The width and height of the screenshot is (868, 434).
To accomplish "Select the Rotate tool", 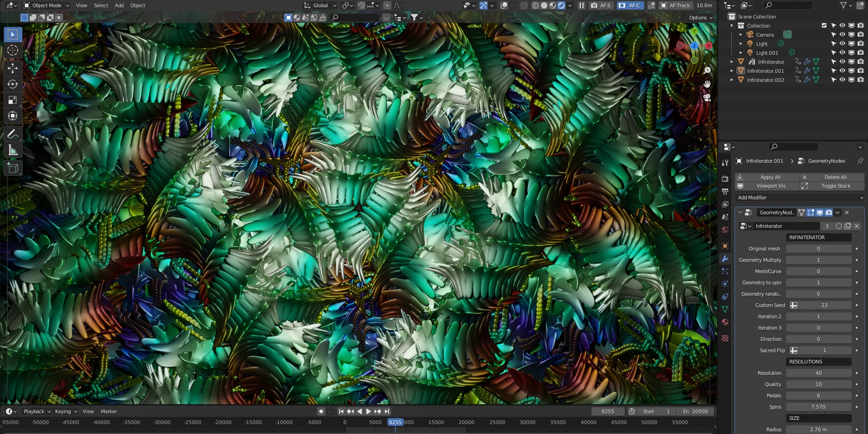I will [x=13, y=84].
